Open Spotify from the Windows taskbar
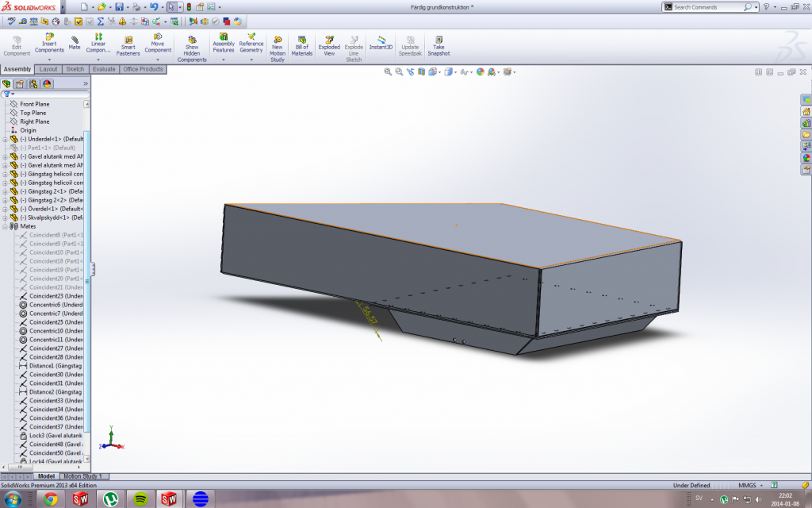 point(140,498)
